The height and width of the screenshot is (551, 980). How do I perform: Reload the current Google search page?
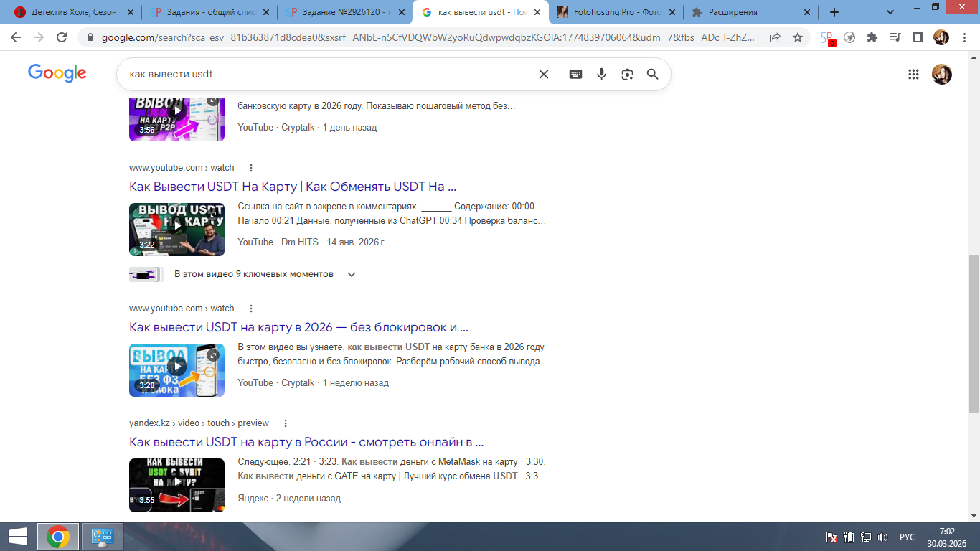point(62,38)
